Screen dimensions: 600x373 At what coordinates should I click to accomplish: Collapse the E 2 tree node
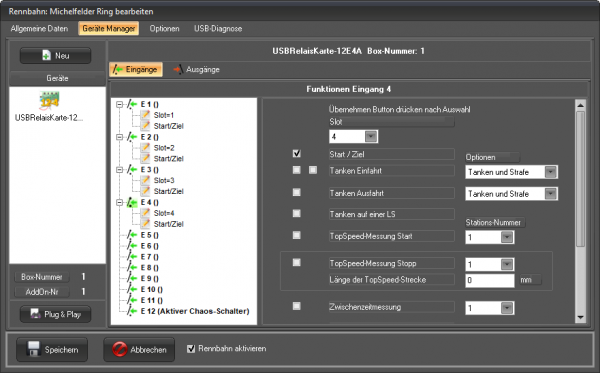(x=119, y=137)
